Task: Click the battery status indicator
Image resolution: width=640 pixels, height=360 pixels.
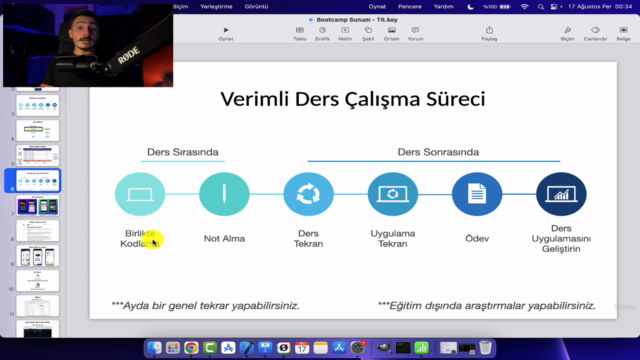Action: 497,7
